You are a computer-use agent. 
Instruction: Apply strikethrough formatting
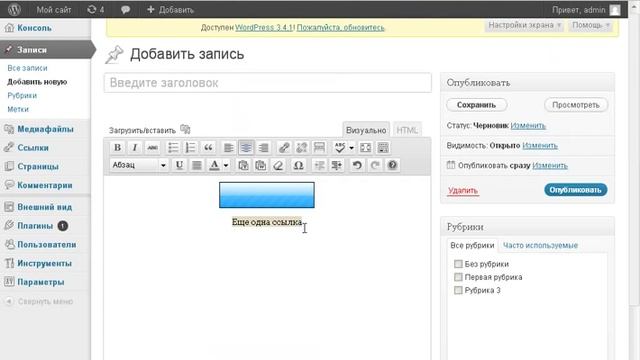tap(152, 147)
